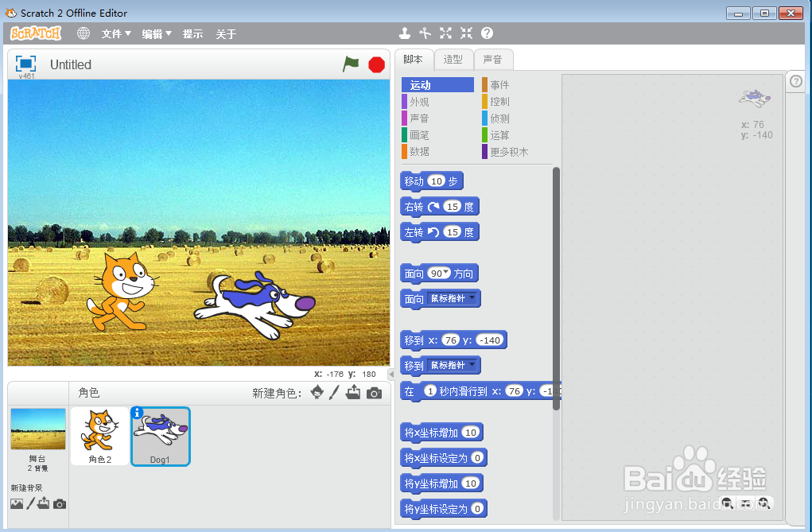
Task: Click steps value in 移动 10 步 block
Action: 437,181
